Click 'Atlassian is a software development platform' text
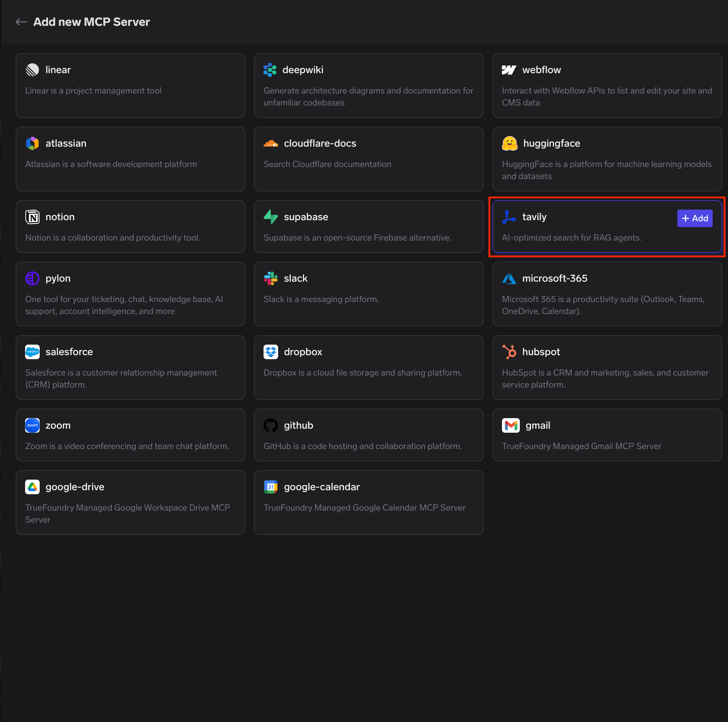 click(111, 164)
